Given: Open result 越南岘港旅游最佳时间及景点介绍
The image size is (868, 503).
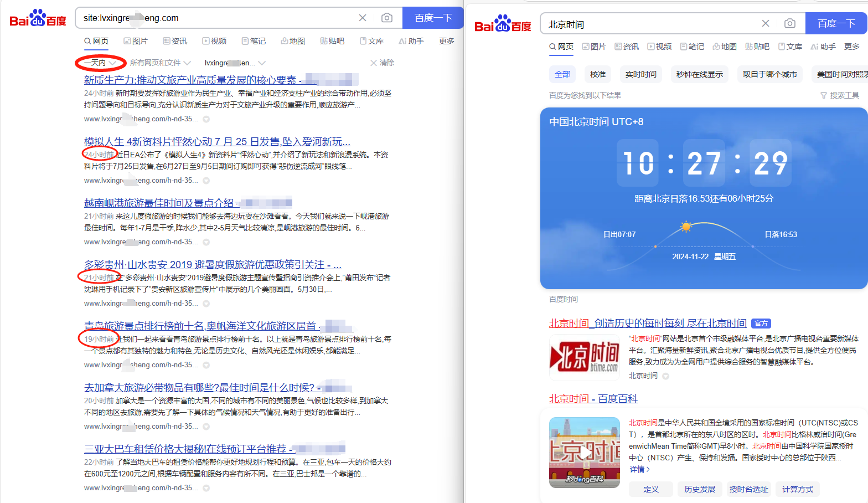Looking at the screenshot, I should (159, 203).
